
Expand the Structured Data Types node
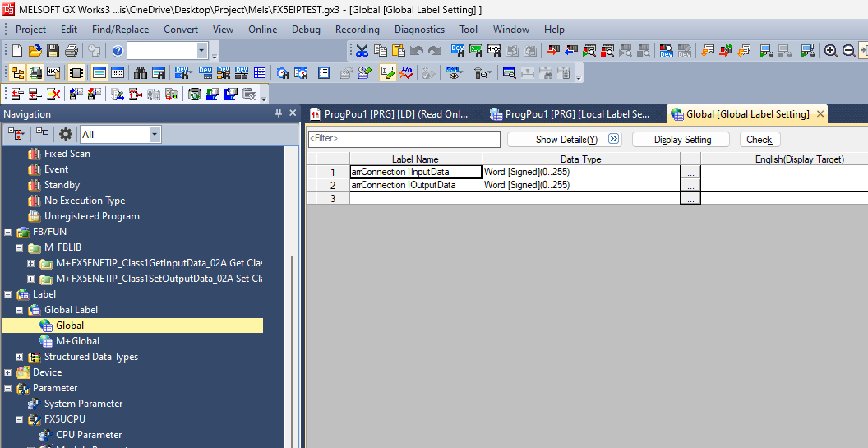20,357
